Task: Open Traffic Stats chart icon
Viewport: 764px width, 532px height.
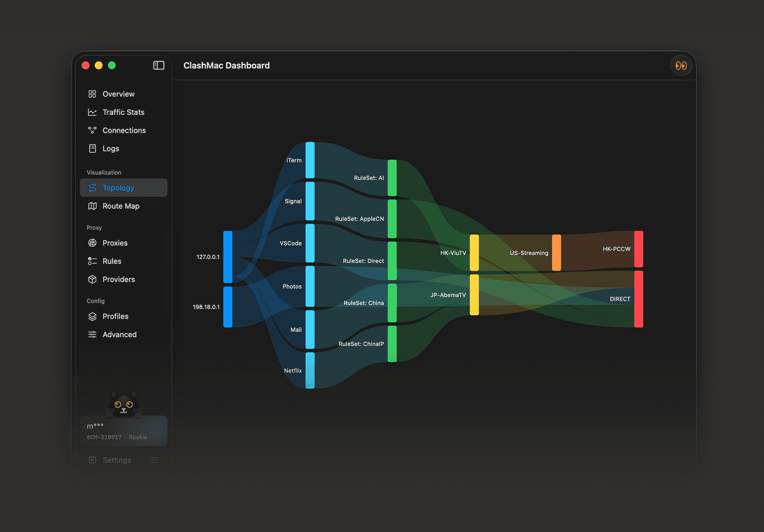Action: pyautogui.click(x=92, y=112)
